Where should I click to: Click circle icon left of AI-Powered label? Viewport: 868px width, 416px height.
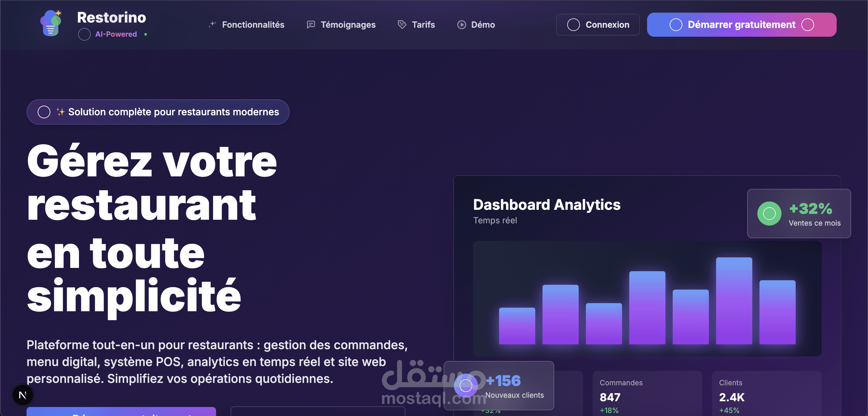click(x=84, y=34)
